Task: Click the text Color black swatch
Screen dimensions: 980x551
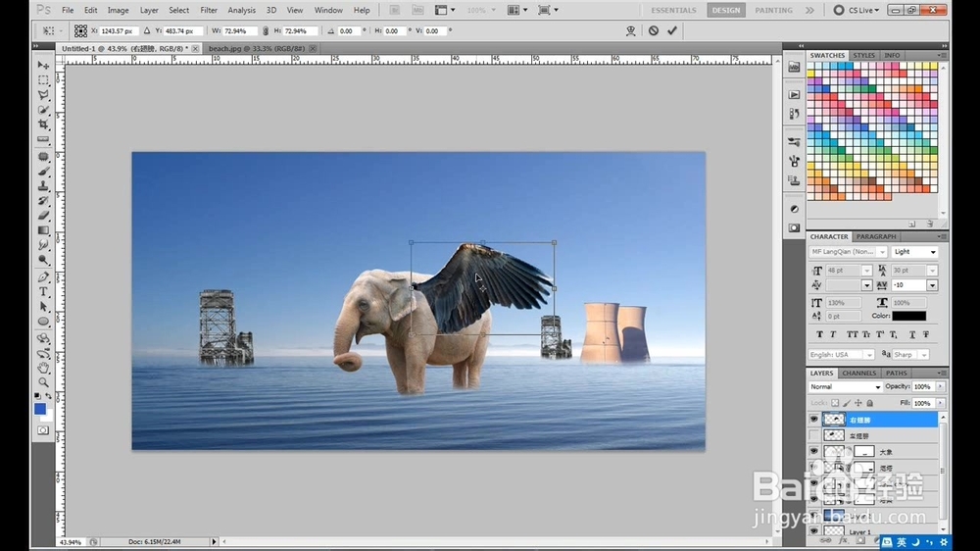Action: click(x=908, y=317)
